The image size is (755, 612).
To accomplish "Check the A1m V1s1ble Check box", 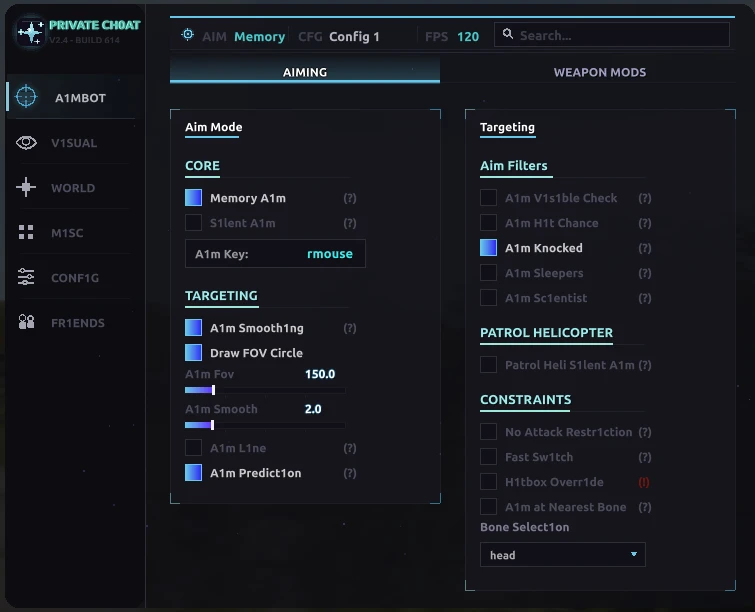I will (x=488, y=197).
